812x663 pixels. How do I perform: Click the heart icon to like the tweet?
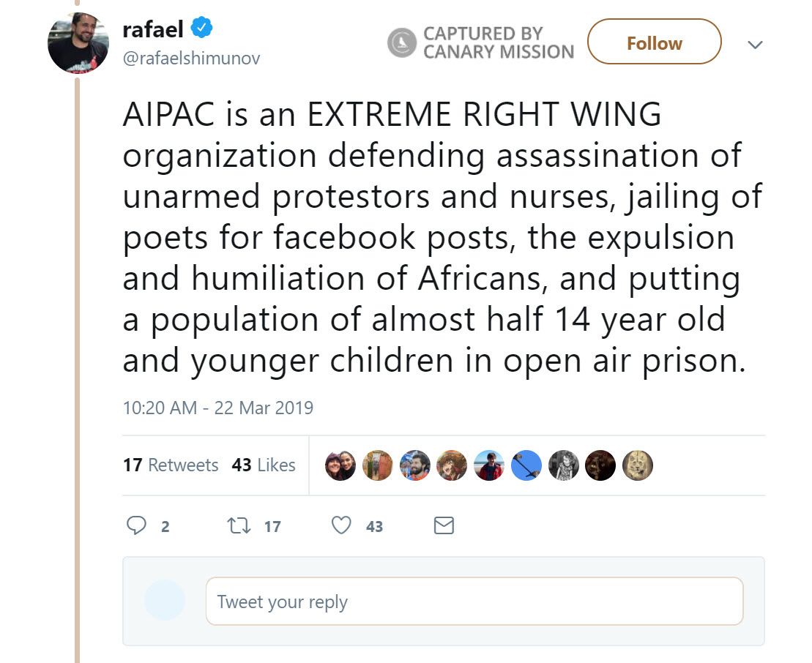(340, 525)
